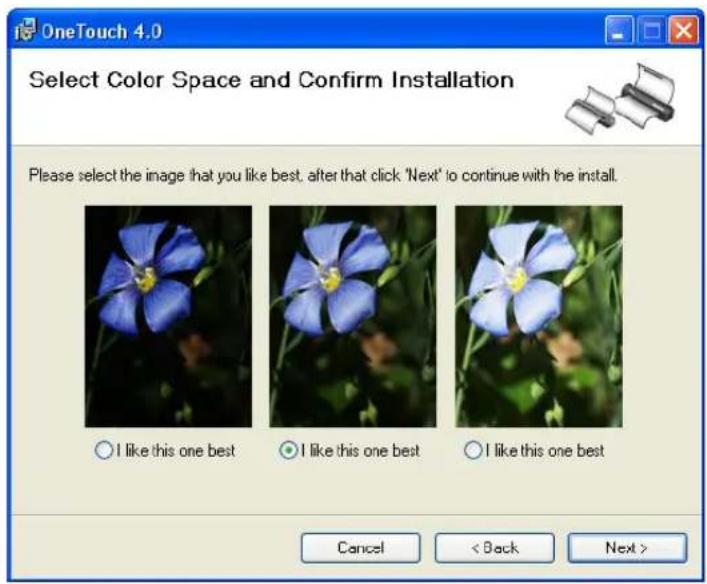This screenshot has height=584, width=707.
Task: Cancel the OneTouch installation
Action: [361, 548]
